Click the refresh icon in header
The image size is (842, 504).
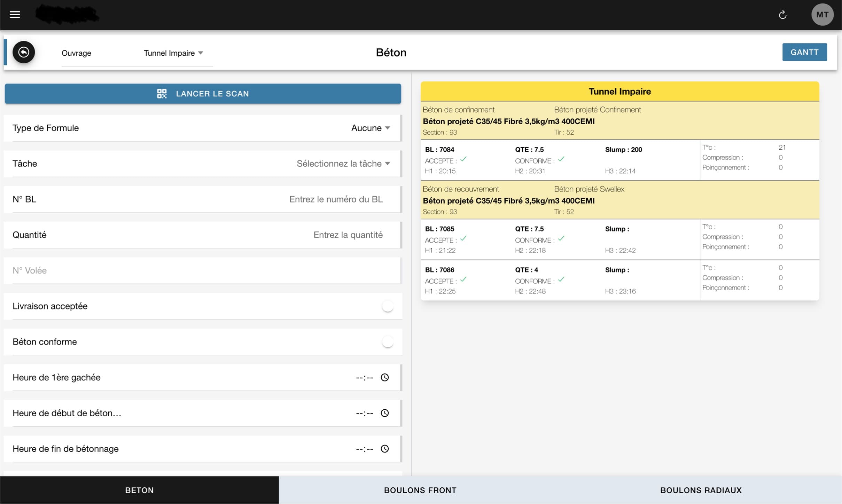782,15
